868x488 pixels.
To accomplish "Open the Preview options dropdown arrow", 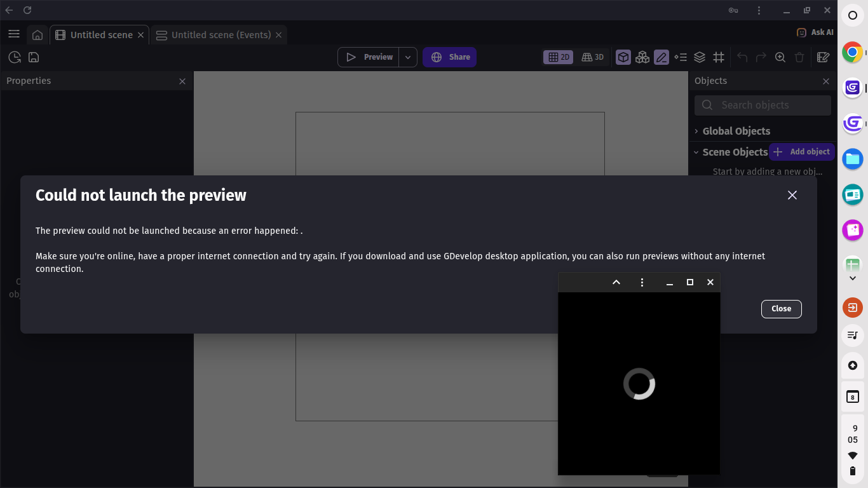I will coord(408,57).
